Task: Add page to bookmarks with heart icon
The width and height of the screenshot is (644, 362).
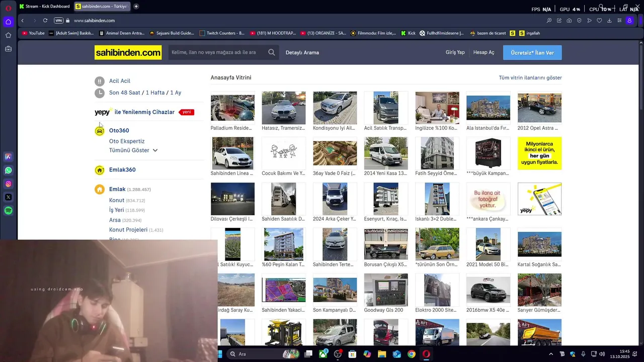Action: (599, 21)
